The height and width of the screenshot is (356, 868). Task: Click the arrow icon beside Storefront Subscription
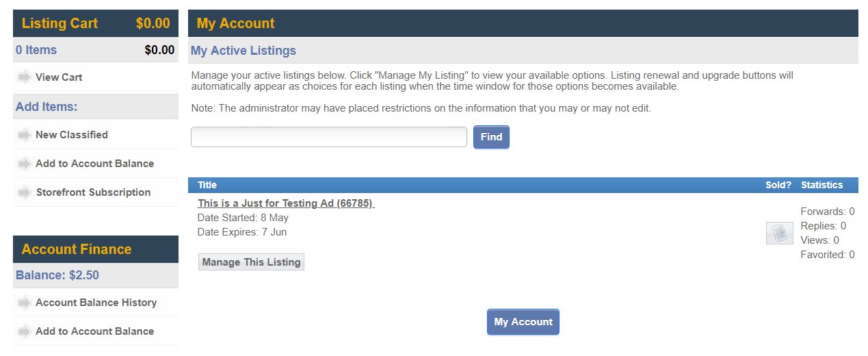pos(25,192)
